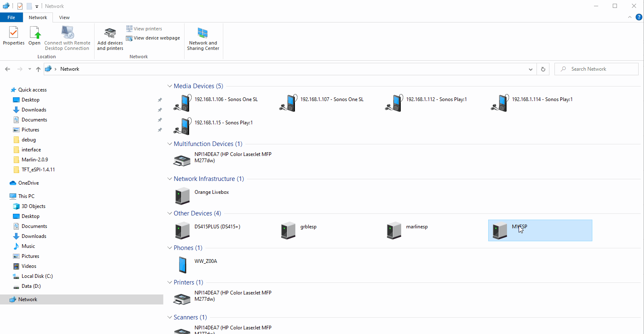
Task: Select the HP LaserJet icon under Multifunction Devices
Action: click(182, 160)
